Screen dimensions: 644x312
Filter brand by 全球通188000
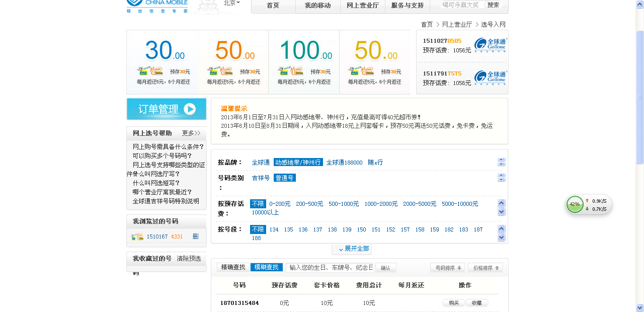click(x=344, y=163)
